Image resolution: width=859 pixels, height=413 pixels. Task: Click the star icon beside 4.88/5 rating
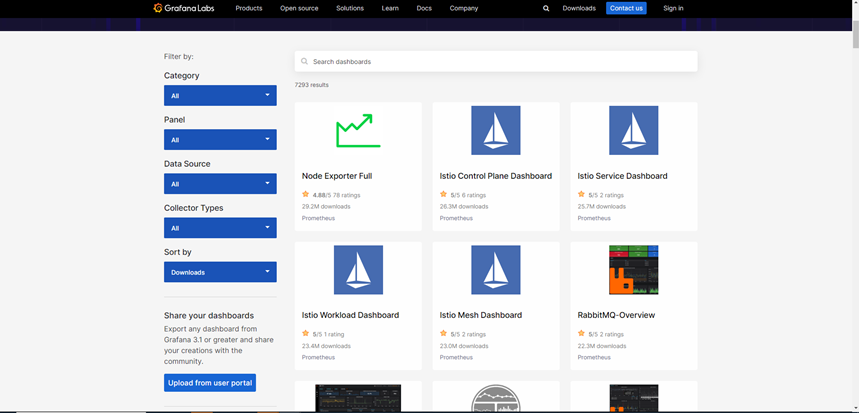click(306, 194)
